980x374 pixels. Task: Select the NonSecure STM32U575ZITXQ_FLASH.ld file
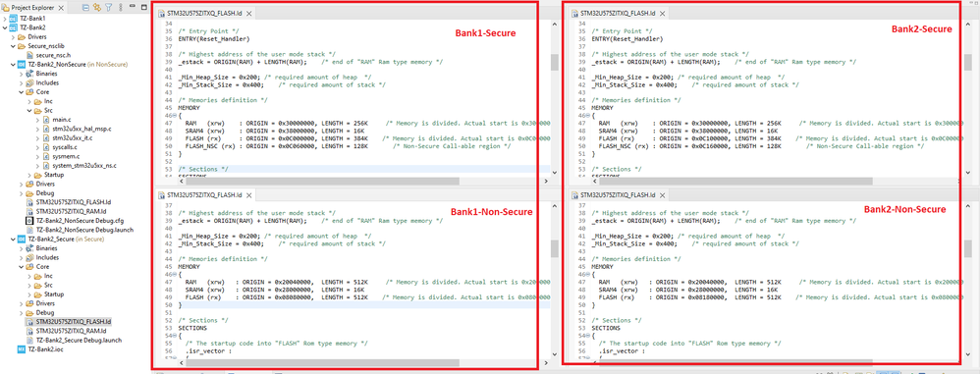pyautogui.click(x=74, y=202)
